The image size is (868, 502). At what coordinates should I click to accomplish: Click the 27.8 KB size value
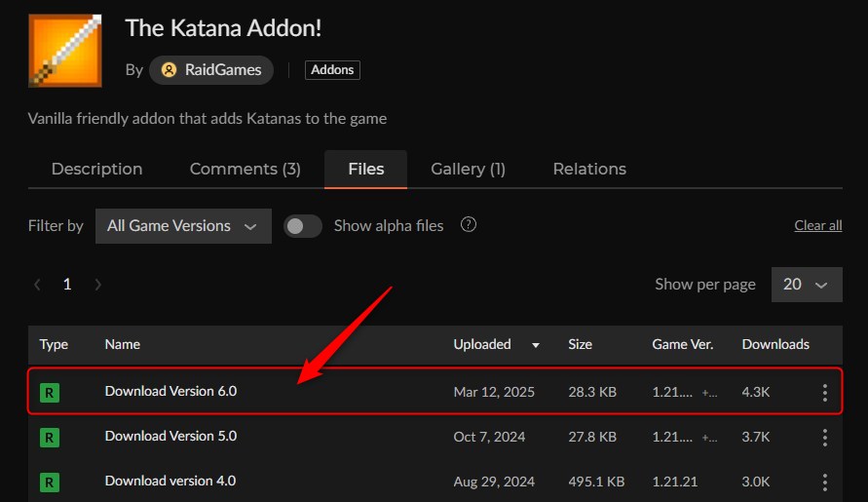[592, 437]
